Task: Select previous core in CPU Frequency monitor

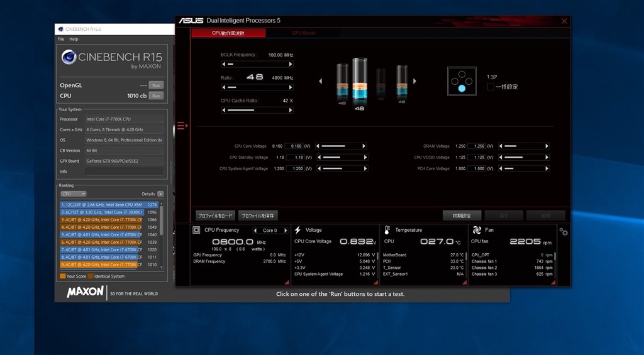Action: [x=255, y=231]
